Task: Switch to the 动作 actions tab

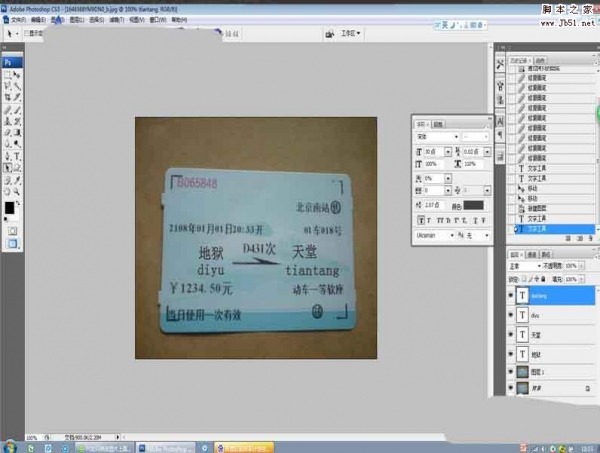Action: [x=540, y=60]
